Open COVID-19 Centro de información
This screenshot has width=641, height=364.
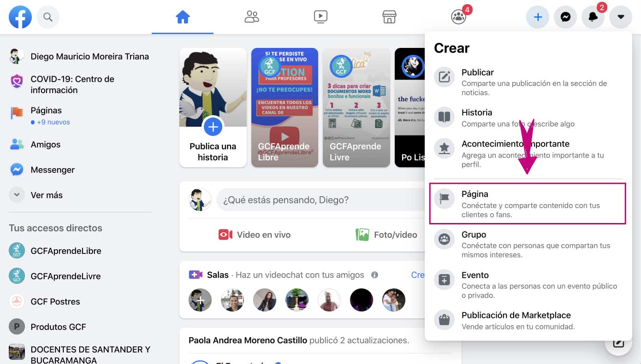point(79,84)
